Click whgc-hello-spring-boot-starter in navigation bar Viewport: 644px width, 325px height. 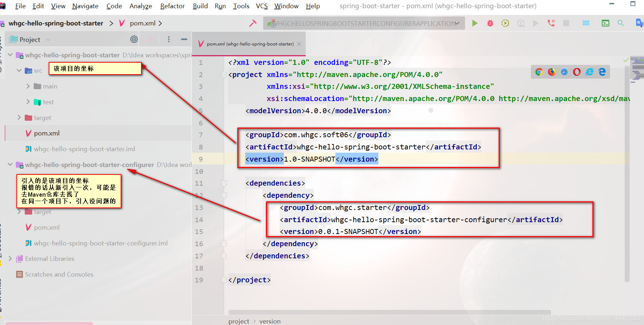pyautogui.click(x=56, y=23)
